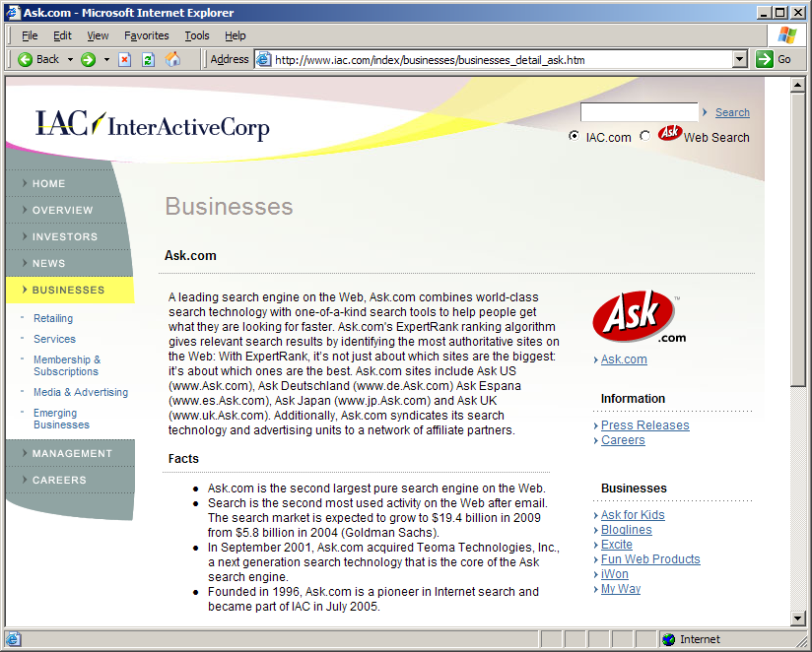Click the vertical scrollbar down arrow
Viewport: 812px width, 652px height.
coord(797,618)
